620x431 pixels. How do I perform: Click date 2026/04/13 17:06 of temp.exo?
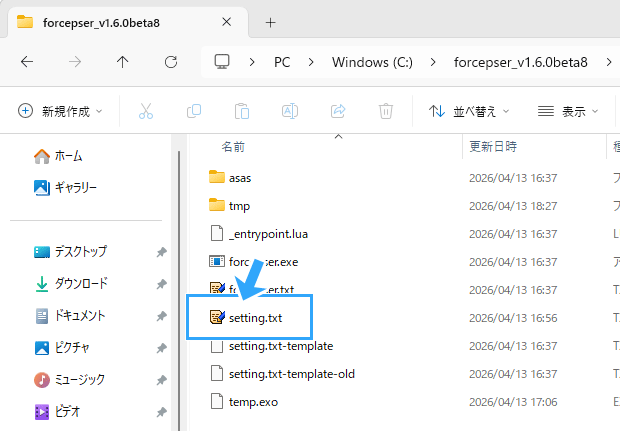[x=513, y=403]
